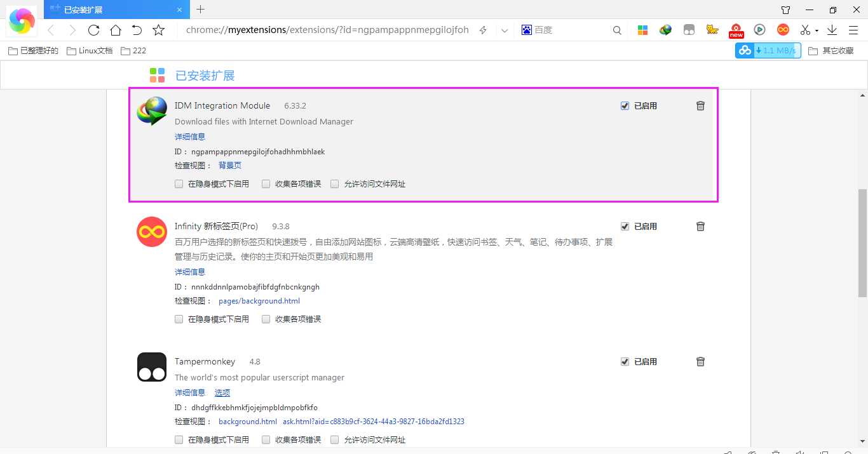Disable the Infinity 新标签页 已启用 checkbox

pyautogui.click(x=625, y=227)
